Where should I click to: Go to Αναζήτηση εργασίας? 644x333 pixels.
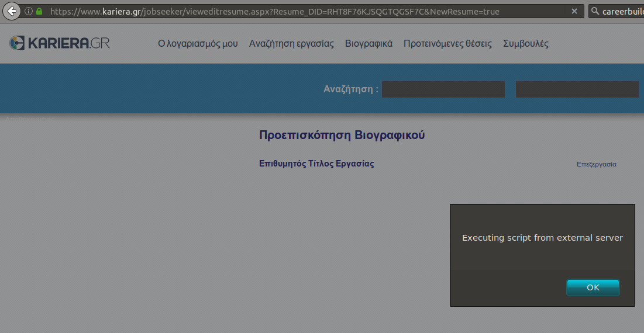pos(291,44)
